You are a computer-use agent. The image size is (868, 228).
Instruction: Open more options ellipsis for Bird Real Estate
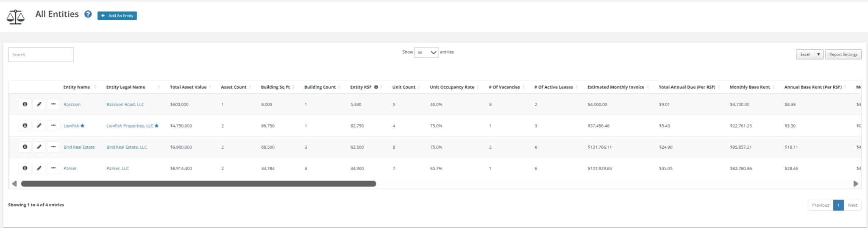tap(53, 147)
